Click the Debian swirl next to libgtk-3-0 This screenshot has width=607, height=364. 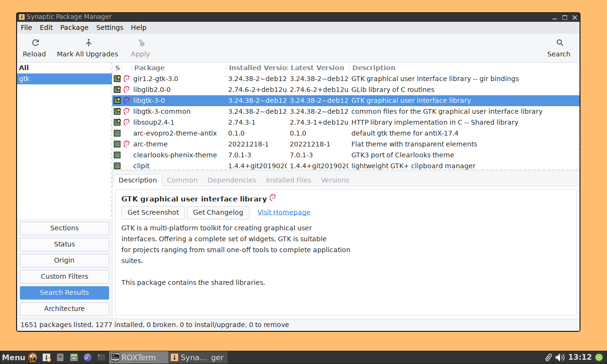[x=127, y=100]
